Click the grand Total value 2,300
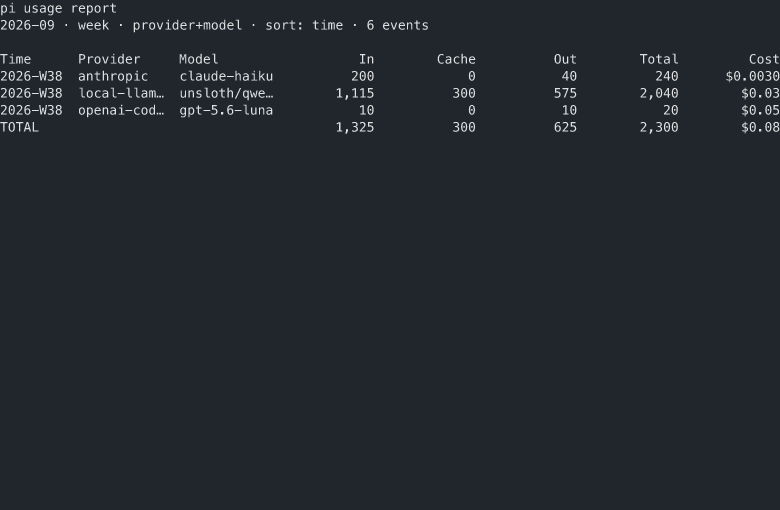 (x=659, y=127)
